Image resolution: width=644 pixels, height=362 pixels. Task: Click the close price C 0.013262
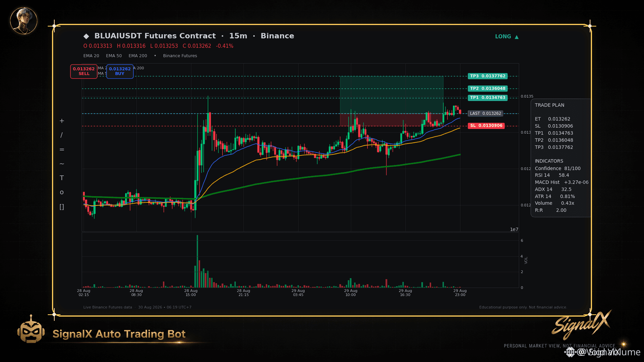(197, 46)
